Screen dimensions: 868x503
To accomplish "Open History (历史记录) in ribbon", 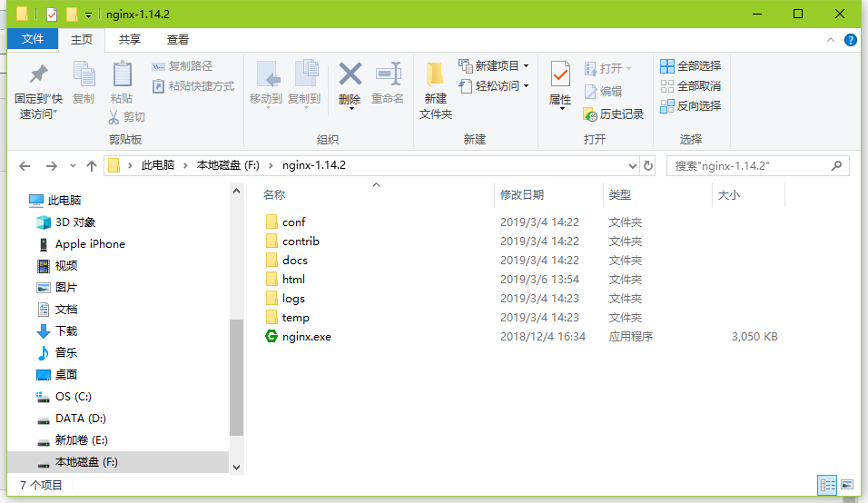I will [x=614, y=114].
